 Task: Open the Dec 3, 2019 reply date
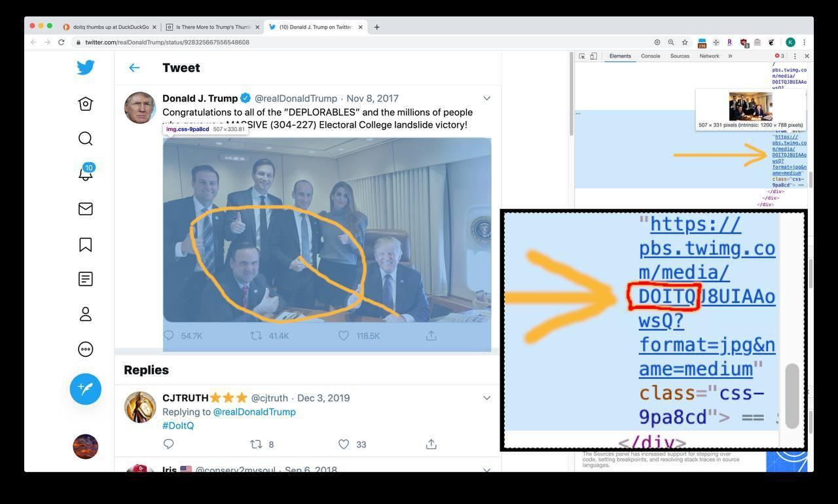[x=323, y=398]
